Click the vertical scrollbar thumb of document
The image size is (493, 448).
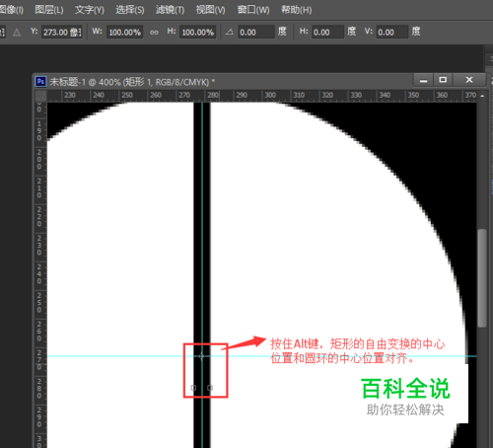tap(482, 278)
